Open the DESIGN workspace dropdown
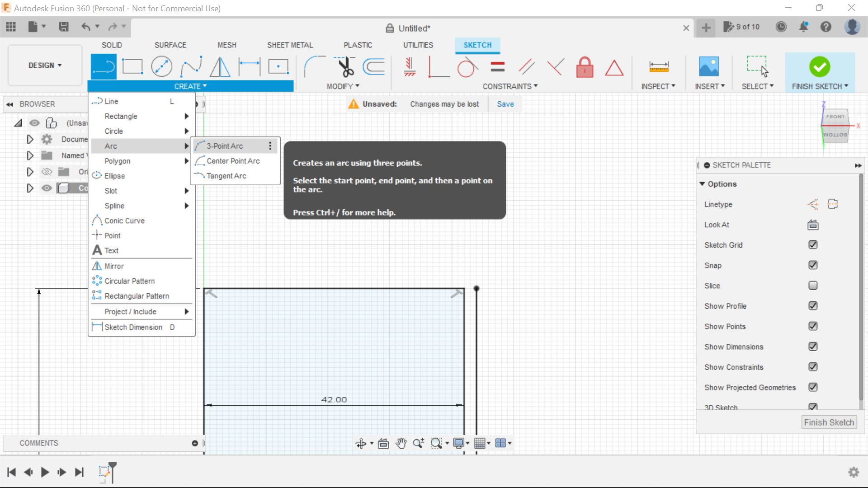 [x=45, y=66]
